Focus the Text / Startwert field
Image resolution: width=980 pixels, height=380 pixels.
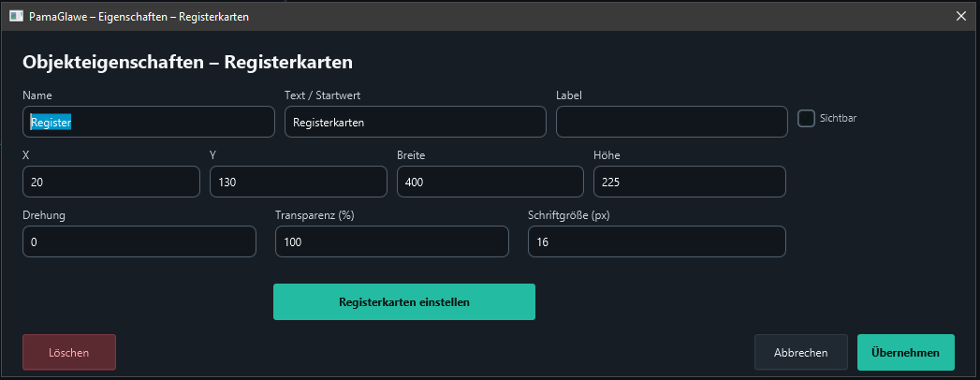coord(415,122)
